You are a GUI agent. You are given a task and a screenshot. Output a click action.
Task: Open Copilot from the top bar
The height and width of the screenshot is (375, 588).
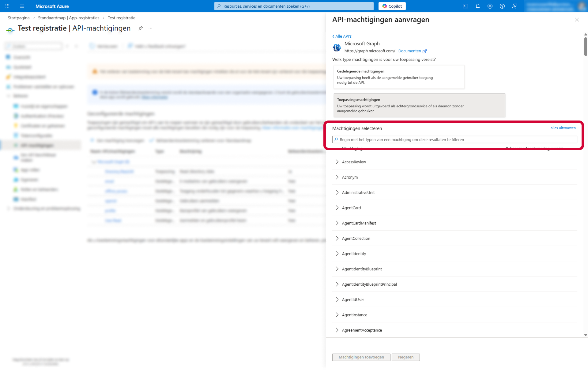392,6
